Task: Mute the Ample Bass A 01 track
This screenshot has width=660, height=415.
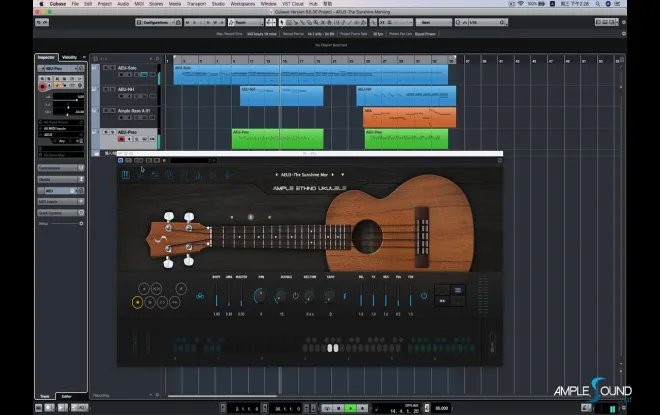Action: tap(106, 111)
